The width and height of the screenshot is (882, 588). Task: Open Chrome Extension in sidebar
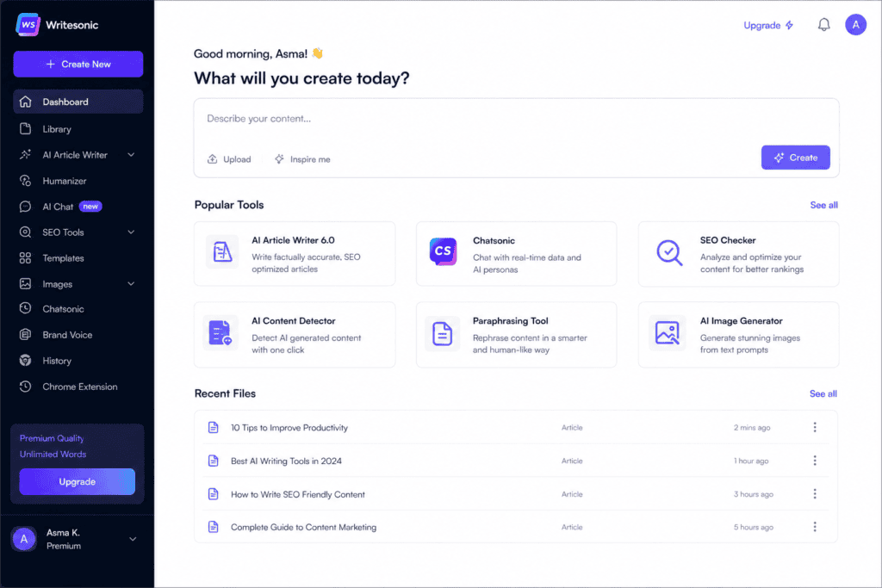78,387
